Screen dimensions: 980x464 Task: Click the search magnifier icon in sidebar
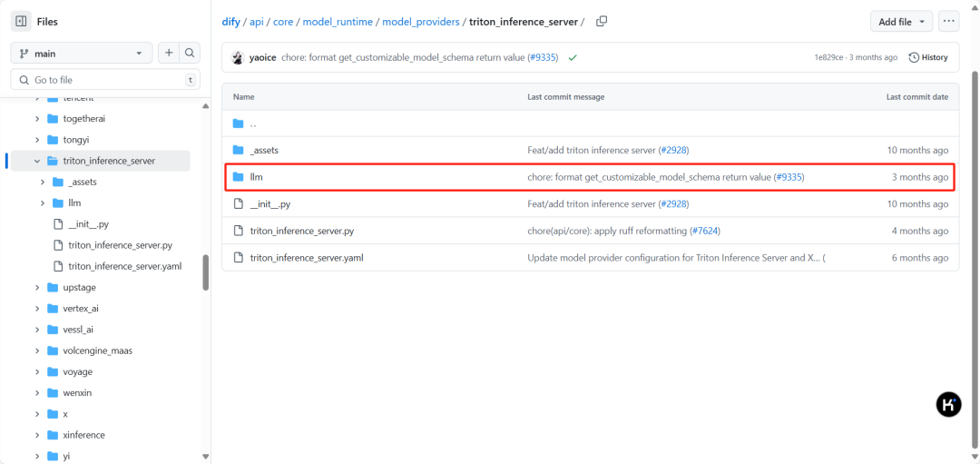[x=190, y=54]
